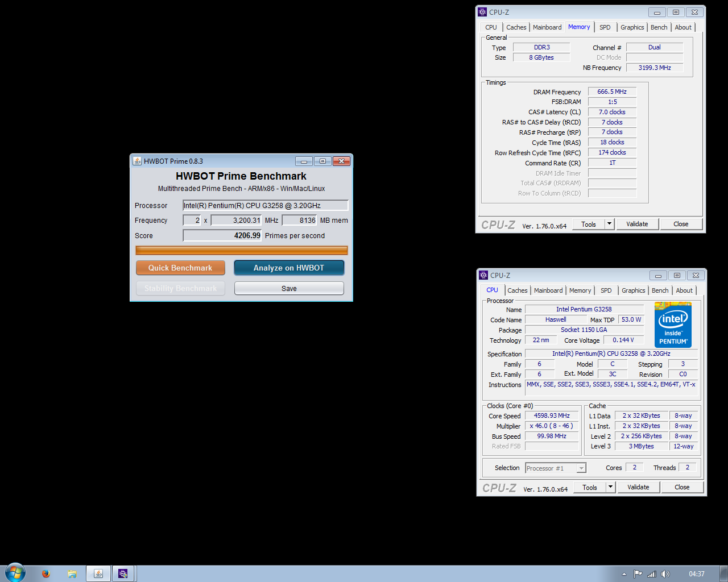This screenshot has height=582, width=728.
Task: Click Core Speed value 4598.93 MHz
Action: point(552,415)
